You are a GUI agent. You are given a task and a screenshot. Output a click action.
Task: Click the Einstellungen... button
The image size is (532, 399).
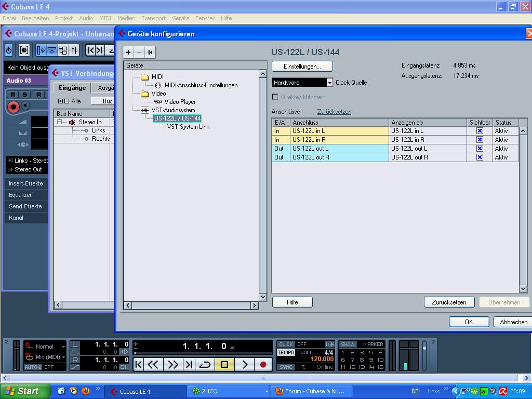click(x=302, y=66)
